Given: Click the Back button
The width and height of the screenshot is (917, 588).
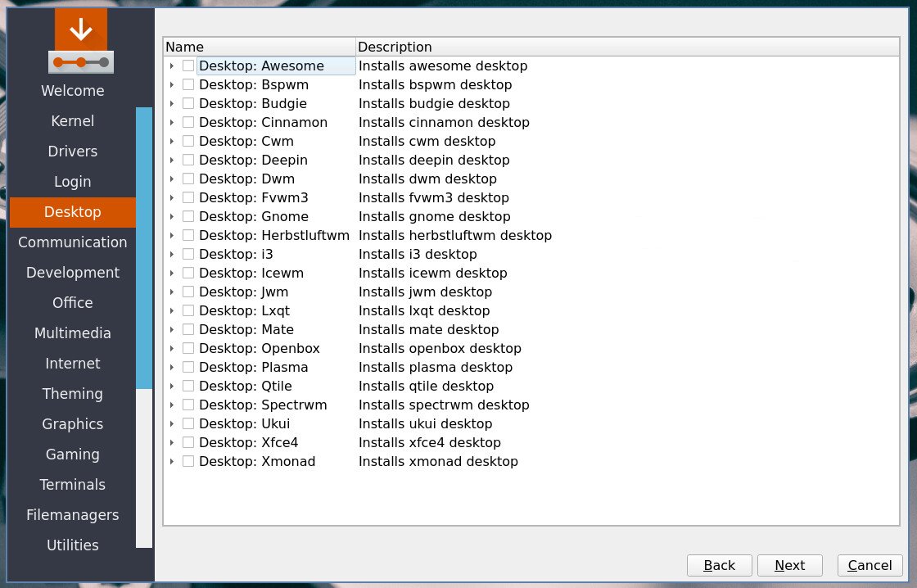Looking at the screenshot, I should coord(719,565).
